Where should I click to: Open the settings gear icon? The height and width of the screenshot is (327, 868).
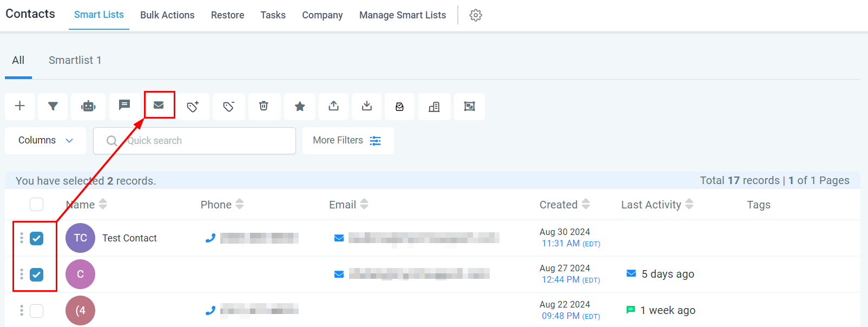pos(476,15)
